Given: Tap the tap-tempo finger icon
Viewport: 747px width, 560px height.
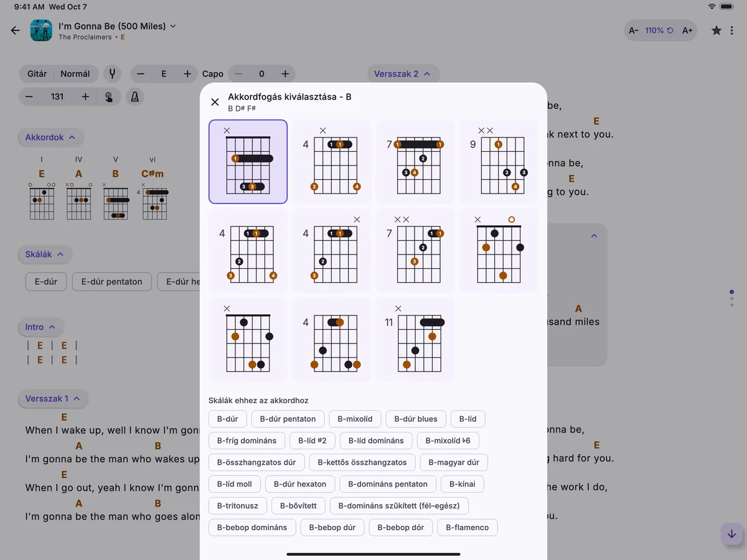Looking at the screenshot, I should point(109,97).
